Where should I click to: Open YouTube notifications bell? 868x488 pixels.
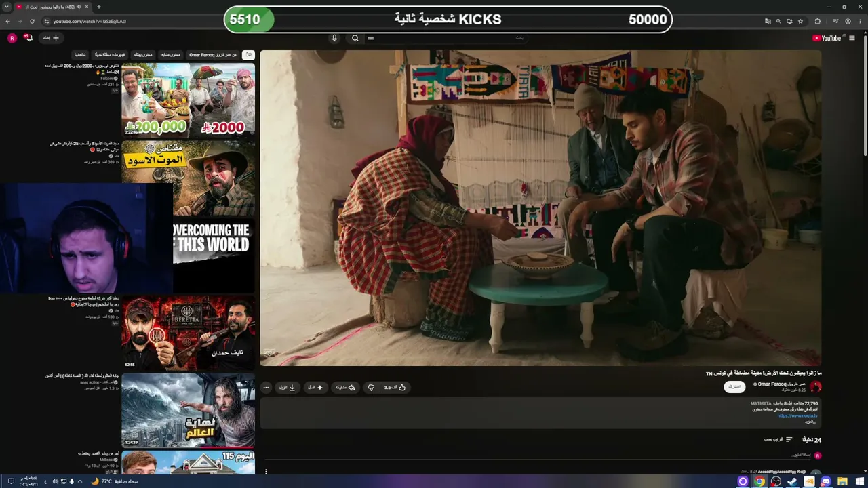28,38
